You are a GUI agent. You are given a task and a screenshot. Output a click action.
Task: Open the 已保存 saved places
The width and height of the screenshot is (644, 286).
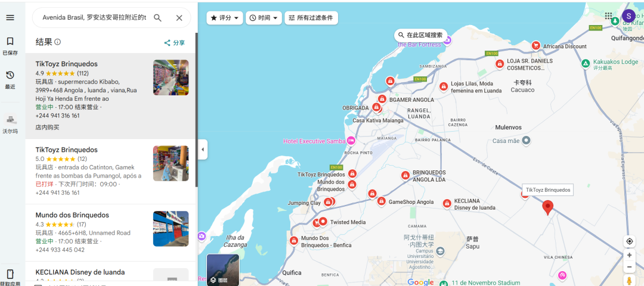pyautogui.click(x=10, y=45)
